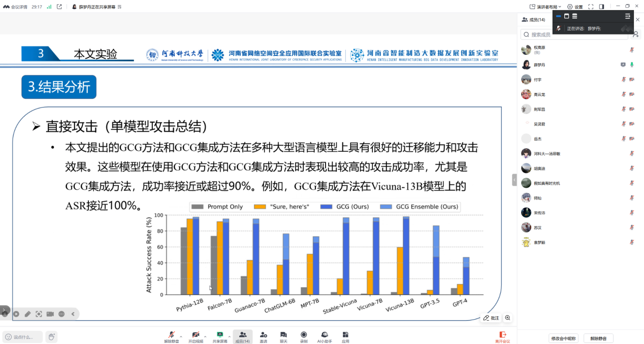Image resolution: width=644 pixels, height=344 pixels.
Task: Open 聊天 chat
Action: (x=283, y=337)
